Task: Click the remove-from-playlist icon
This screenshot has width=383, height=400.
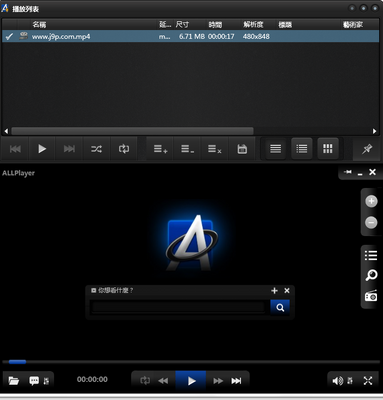Action: coord(187,149)
